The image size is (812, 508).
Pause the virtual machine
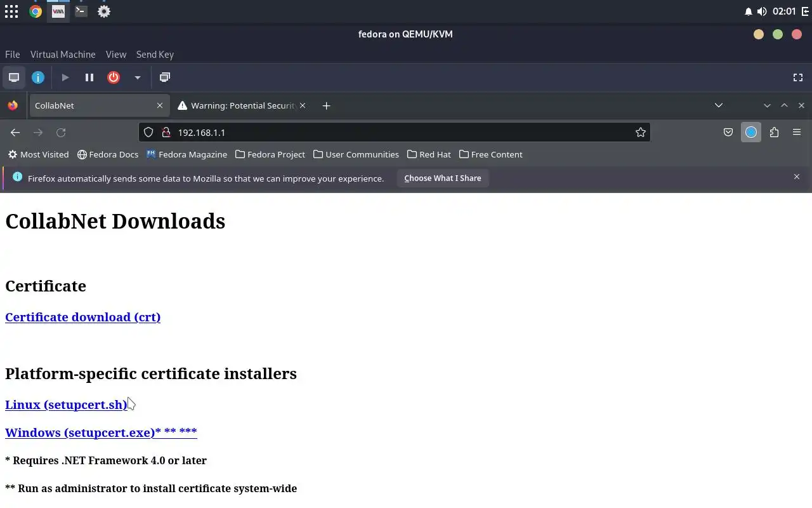click(89, 77)
